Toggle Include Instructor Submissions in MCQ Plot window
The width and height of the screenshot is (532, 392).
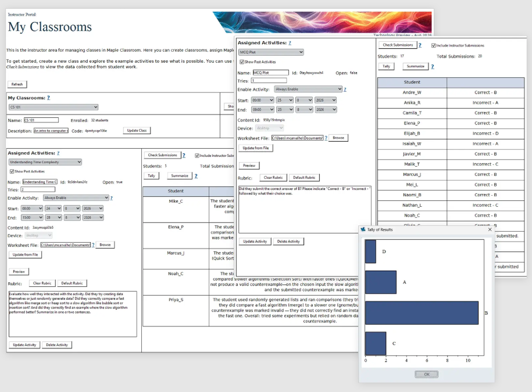pyautogui.click(x=434, y=45)
